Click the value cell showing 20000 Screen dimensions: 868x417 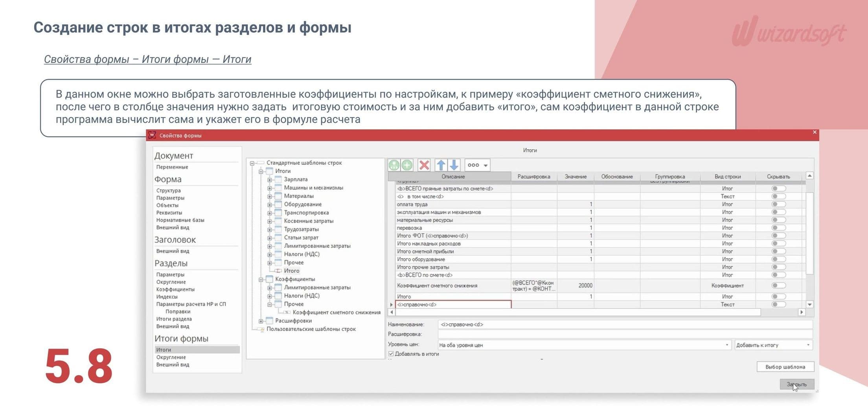(x=576, y=286)
